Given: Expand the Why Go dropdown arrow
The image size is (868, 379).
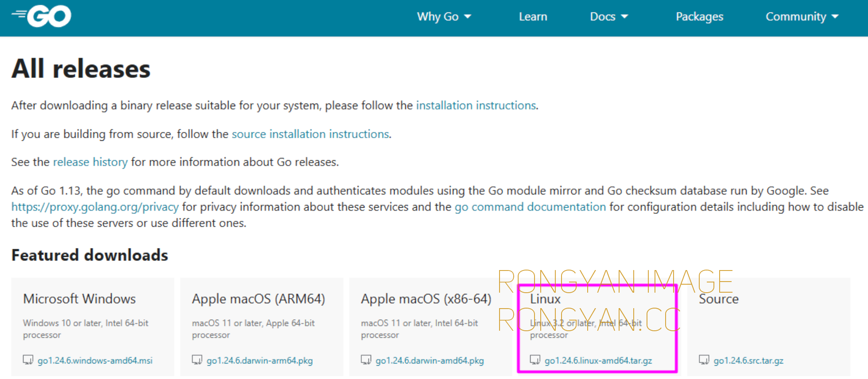Looking at the screenshot, I should tap(468, 16).
